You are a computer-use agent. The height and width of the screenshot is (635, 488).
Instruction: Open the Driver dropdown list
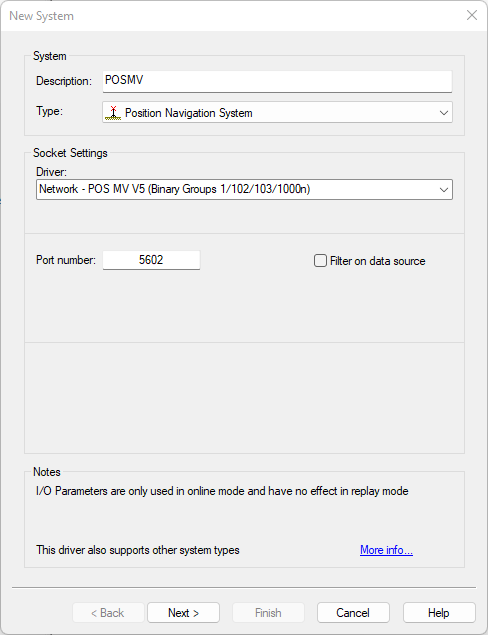tap(244, 190)
